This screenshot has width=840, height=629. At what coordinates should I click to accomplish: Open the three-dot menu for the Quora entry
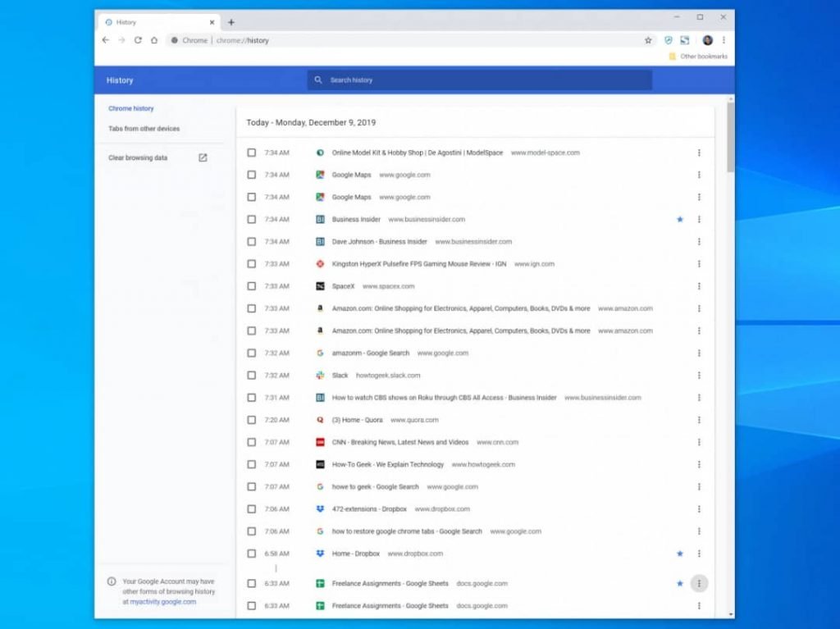point(699,420)
